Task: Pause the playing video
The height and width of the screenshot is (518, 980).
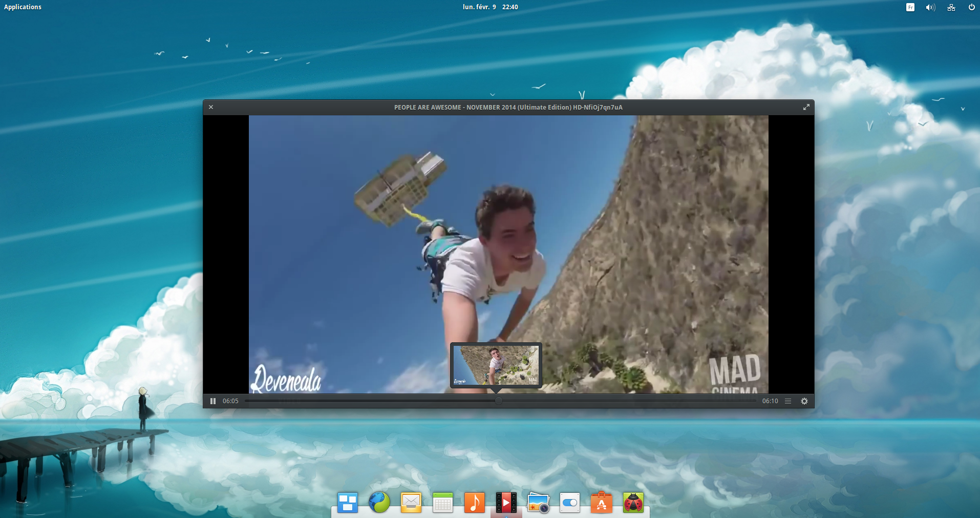Action: 213,401
